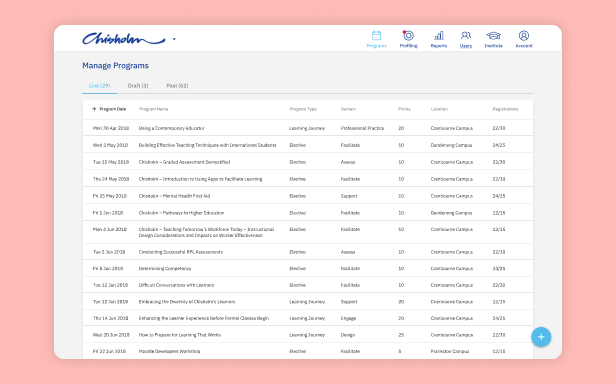Click Learning Journey type in Mon 30 Apr row
Screen dimensions: 616x384
[307, 128]
